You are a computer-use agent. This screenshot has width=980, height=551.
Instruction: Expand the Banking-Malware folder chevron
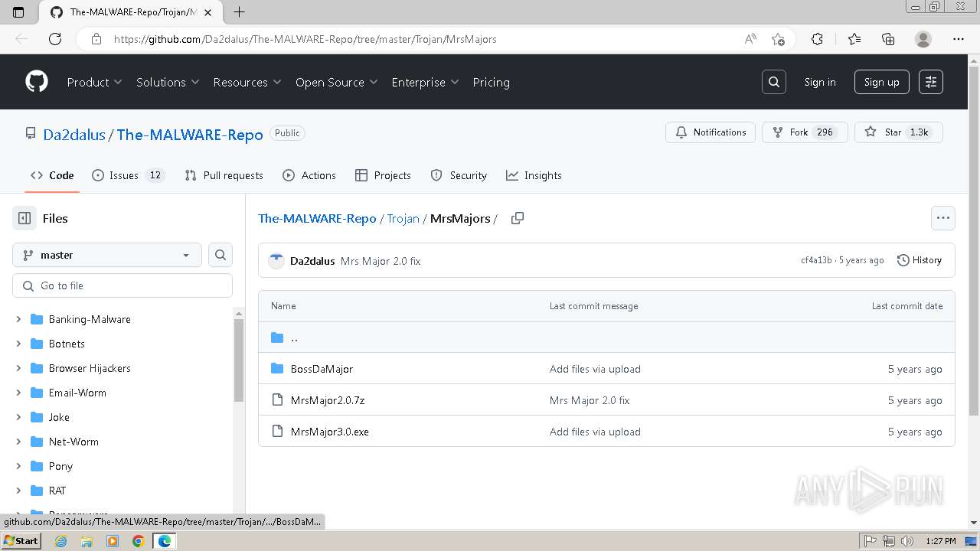[x=18, y=319]
